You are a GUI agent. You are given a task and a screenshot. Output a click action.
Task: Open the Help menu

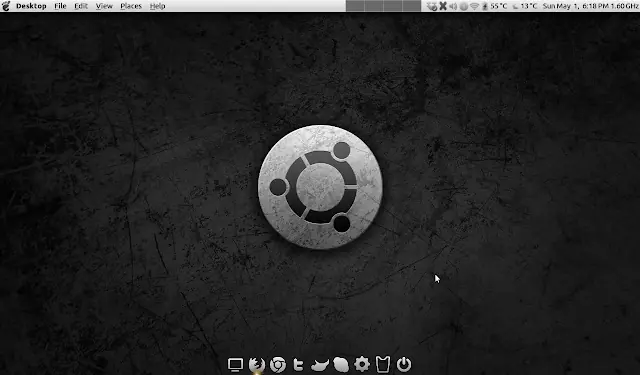click(158, 6)
